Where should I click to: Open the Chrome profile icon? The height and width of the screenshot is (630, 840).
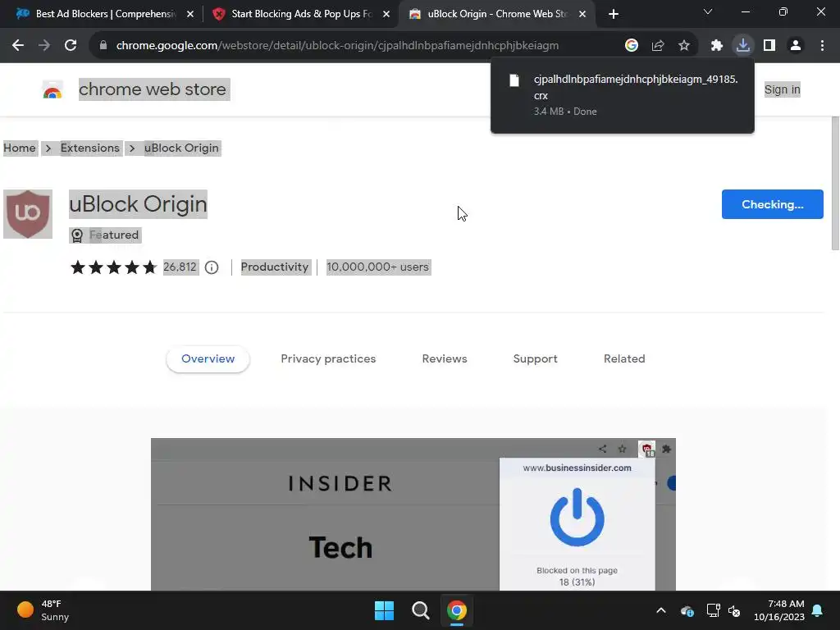(796, 46)
